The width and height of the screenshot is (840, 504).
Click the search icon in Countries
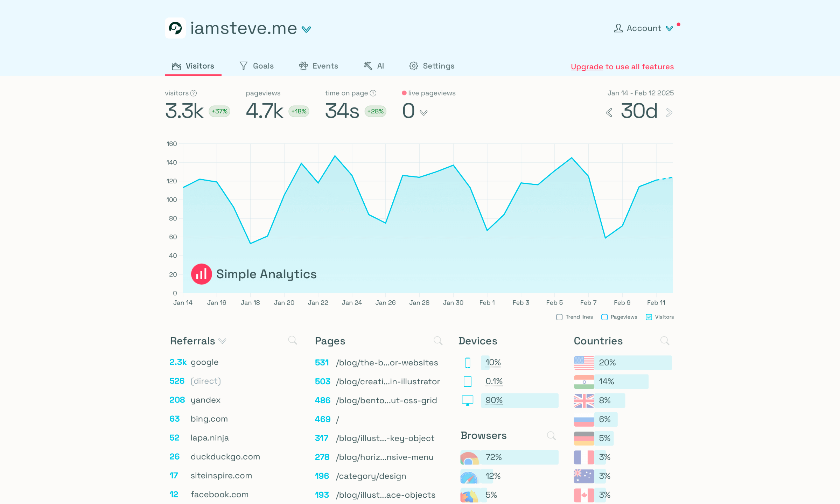tap(665, 341)
